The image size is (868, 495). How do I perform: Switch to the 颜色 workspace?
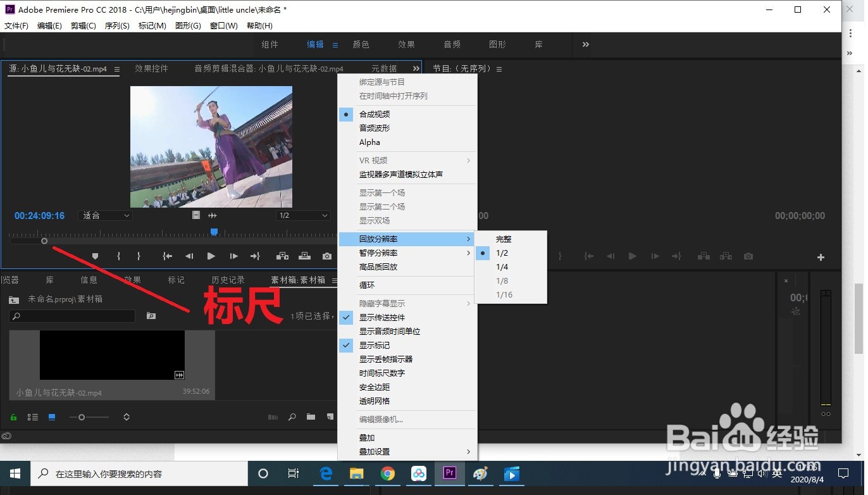click(x=361, y=44)
